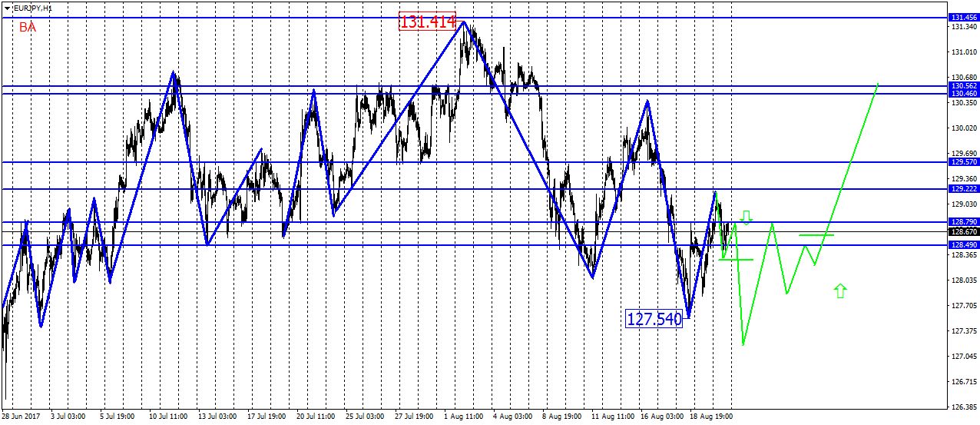The height and width of the screenshot is (425, 980).
Task: Click the green up arrow marker
Action: coord(840,290)
